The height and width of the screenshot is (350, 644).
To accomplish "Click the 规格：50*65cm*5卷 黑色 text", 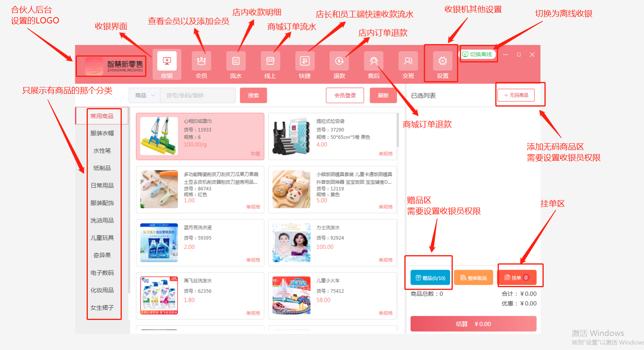I will click(343, 137).
